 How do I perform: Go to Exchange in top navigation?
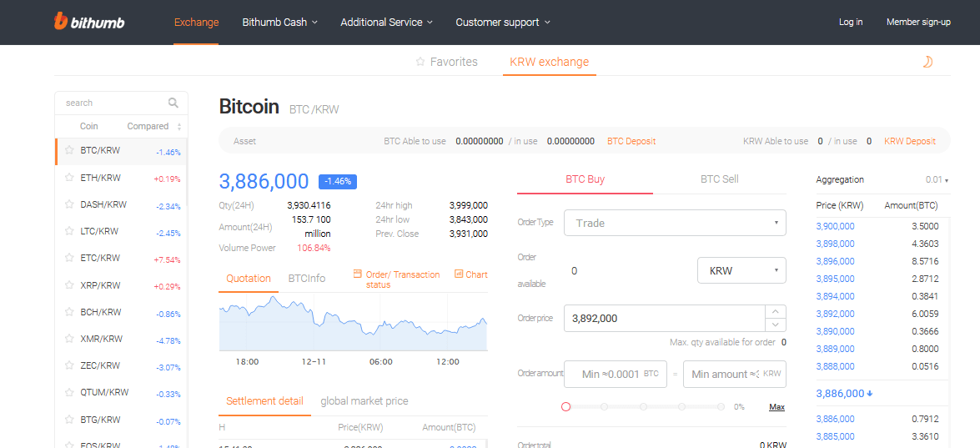pos(196,23)
